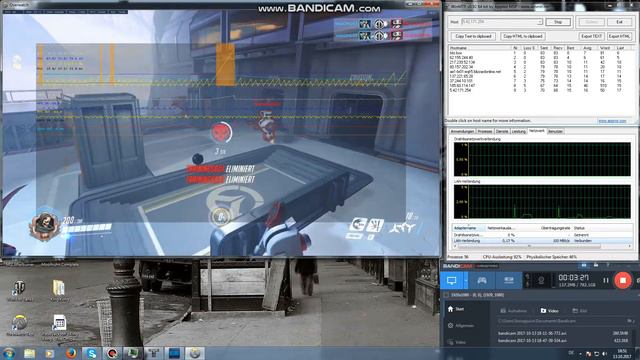
Task: Select Bandicam game recording mode
Action: [x=482, y=280]
